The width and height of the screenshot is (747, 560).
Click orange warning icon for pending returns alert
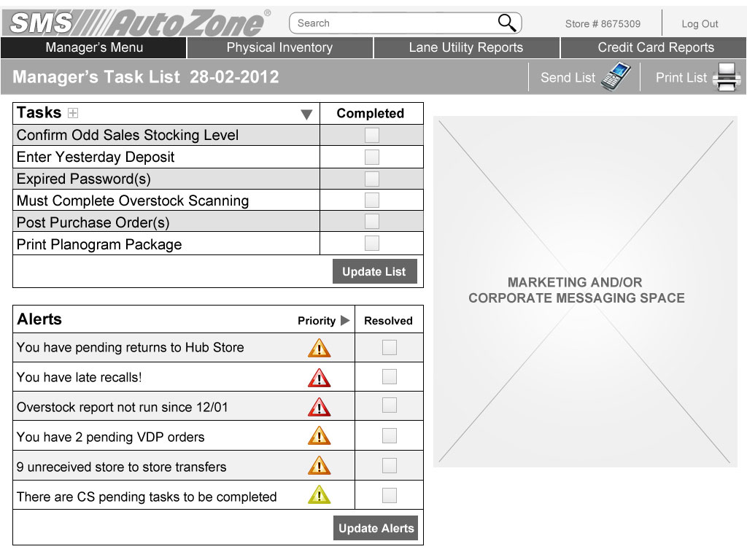[x=319, y=348]
